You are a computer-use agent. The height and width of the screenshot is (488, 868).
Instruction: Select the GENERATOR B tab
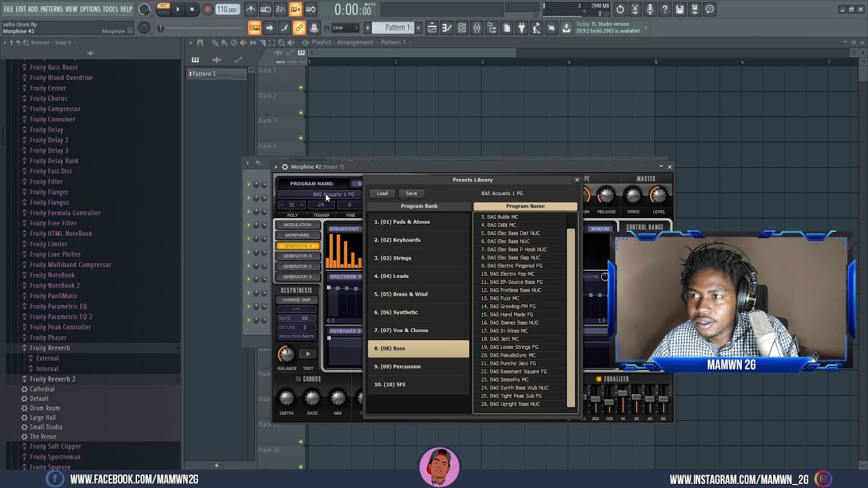coord(298,256)
